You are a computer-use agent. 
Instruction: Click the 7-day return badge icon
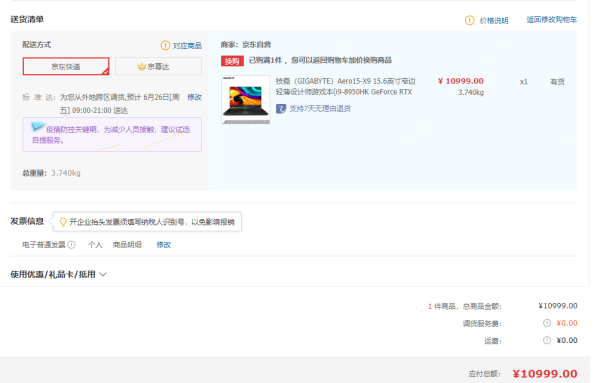[x=281, y=109]
